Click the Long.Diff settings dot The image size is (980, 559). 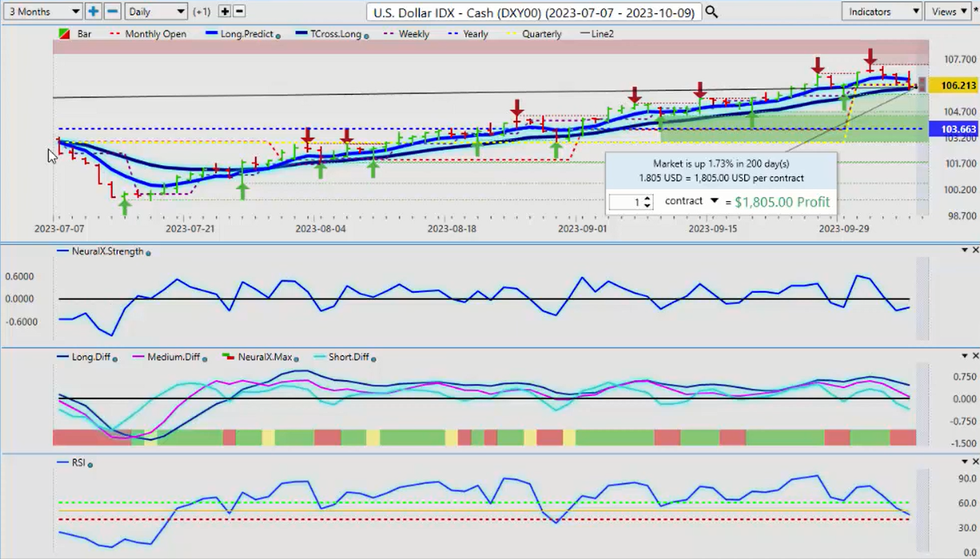coord(115,358)
